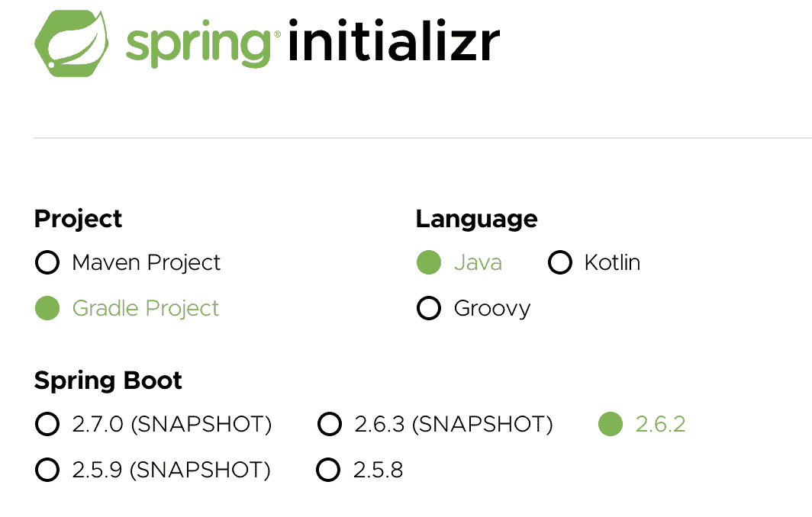Image resolution: width=812 pixels, height=517 pixels.
Task: Pick the Groovy language radio button
Action: coord(429,309)
